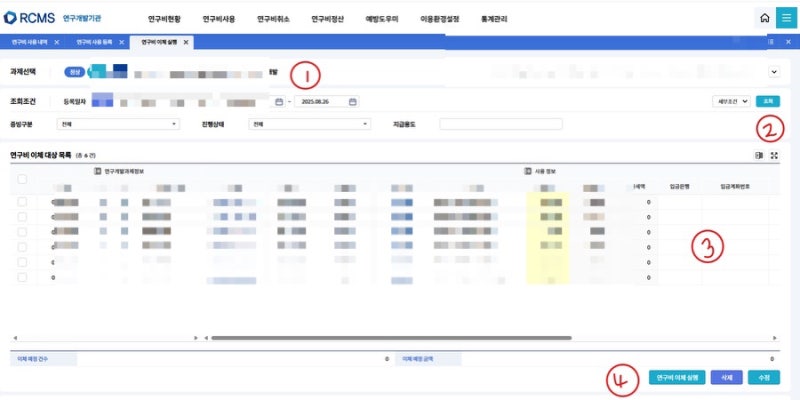Open the 세부조건 dropdown
Screen dimensions: 800x400
click(731, 102)
